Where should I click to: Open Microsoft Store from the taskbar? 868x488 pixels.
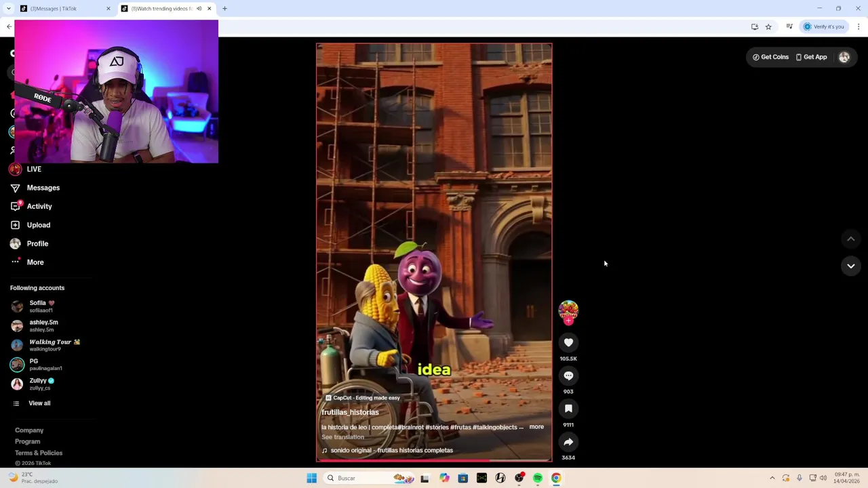(463, 479)
